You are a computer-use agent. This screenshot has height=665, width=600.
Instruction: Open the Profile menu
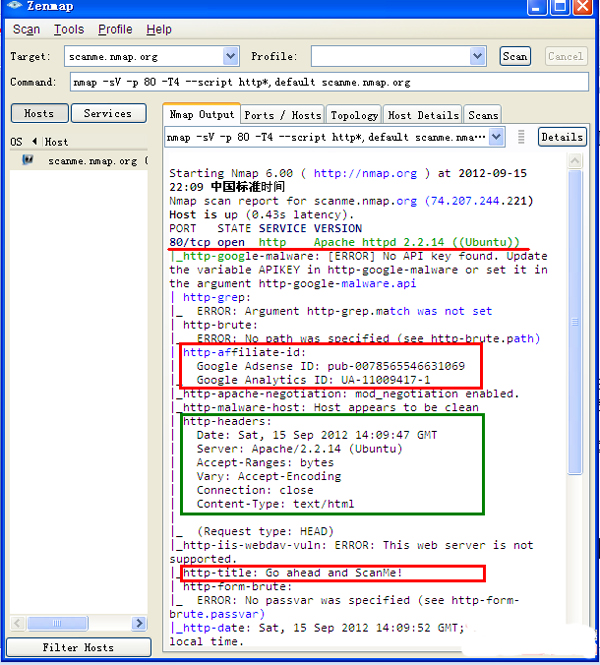[x=115, y=29]
